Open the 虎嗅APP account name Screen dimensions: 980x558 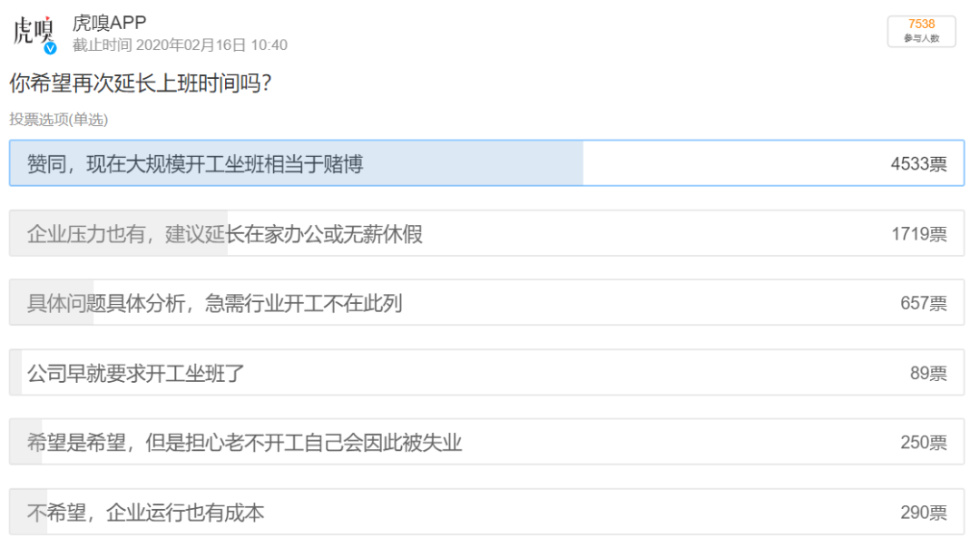click(x=109, y=23)
